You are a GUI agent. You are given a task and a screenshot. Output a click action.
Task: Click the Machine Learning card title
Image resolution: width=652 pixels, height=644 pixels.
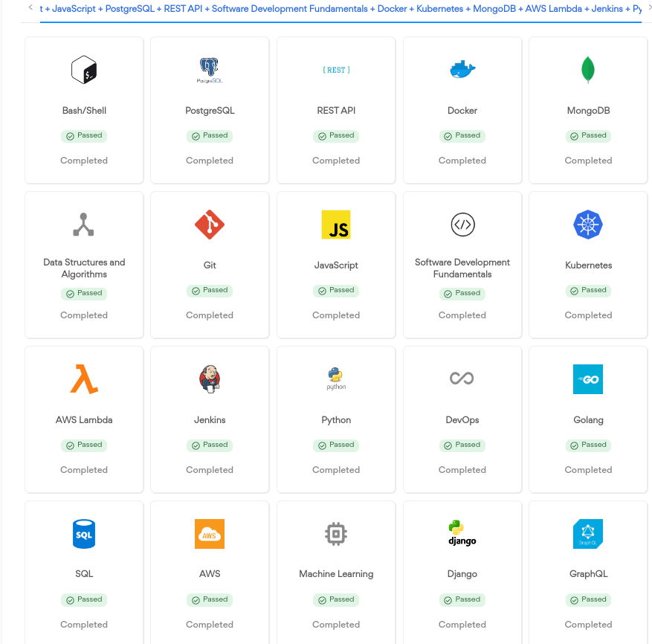pos(336,573)
